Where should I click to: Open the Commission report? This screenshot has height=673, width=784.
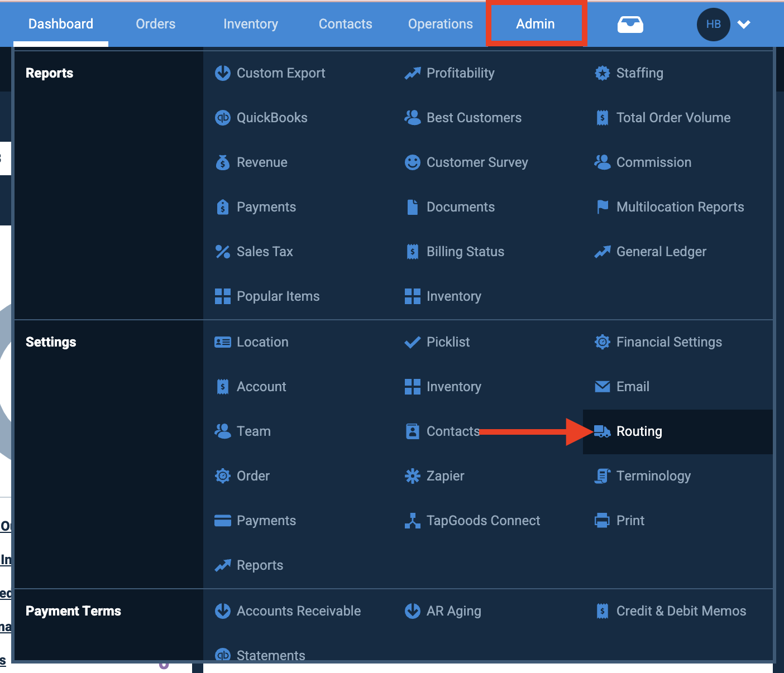tap(654, 162)
